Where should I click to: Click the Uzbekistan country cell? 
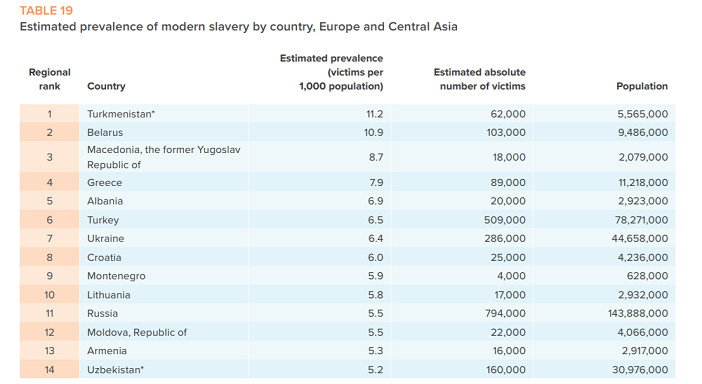(x=116, y=370)
